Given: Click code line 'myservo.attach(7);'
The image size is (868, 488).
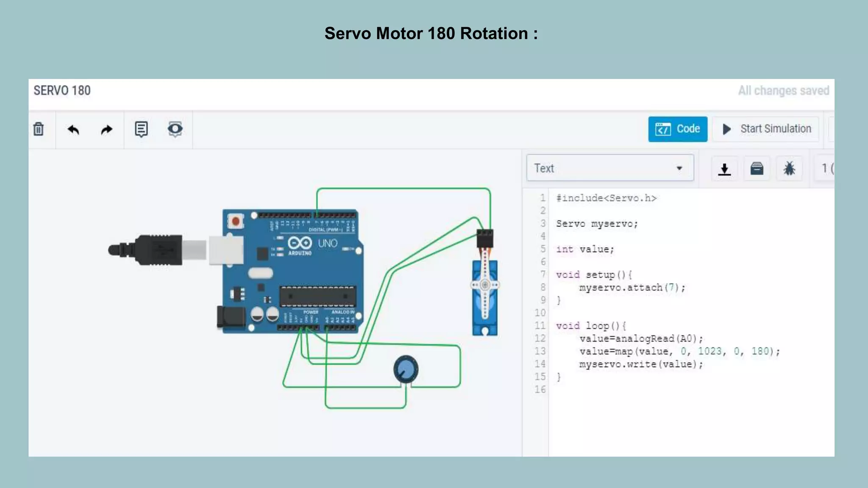Looking at the screenshot, I should [x=632, y=288].
